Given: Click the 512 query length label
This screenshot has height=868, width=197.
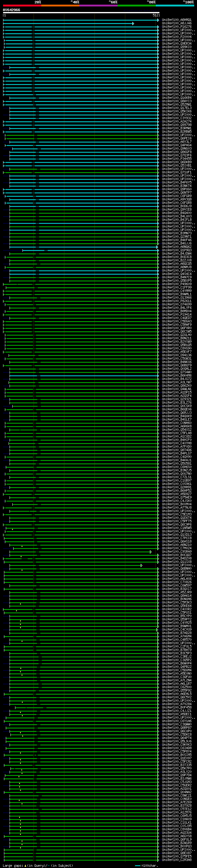Looking at the screenshot, I should point(155,15).
